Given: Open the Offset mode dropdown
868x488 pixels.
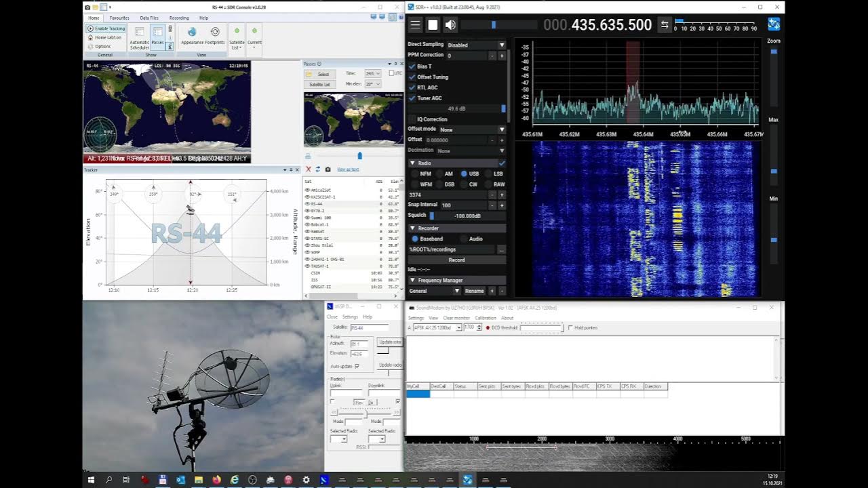Looking at the screenshot, I should tap(472, 129).
